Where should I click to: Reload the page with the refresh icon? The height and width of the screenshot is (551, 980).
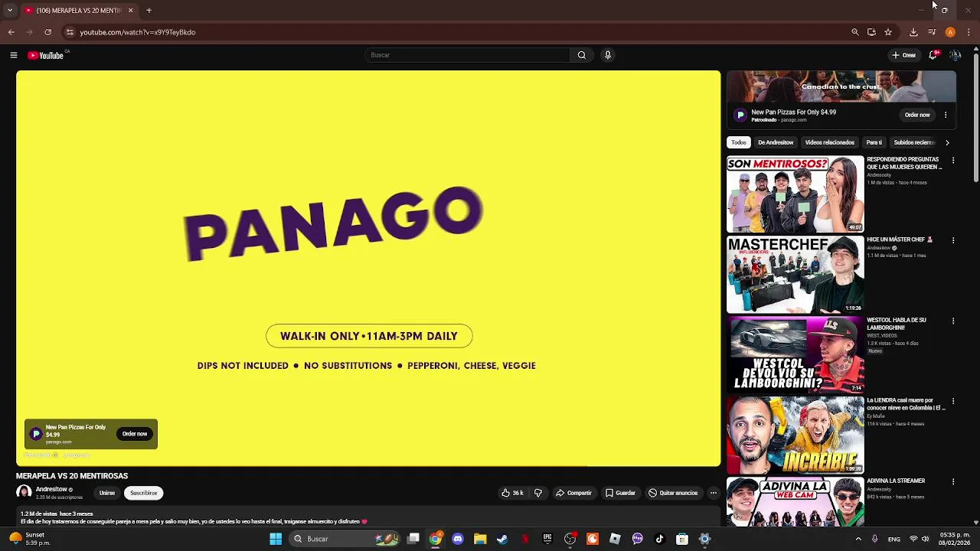47,32
